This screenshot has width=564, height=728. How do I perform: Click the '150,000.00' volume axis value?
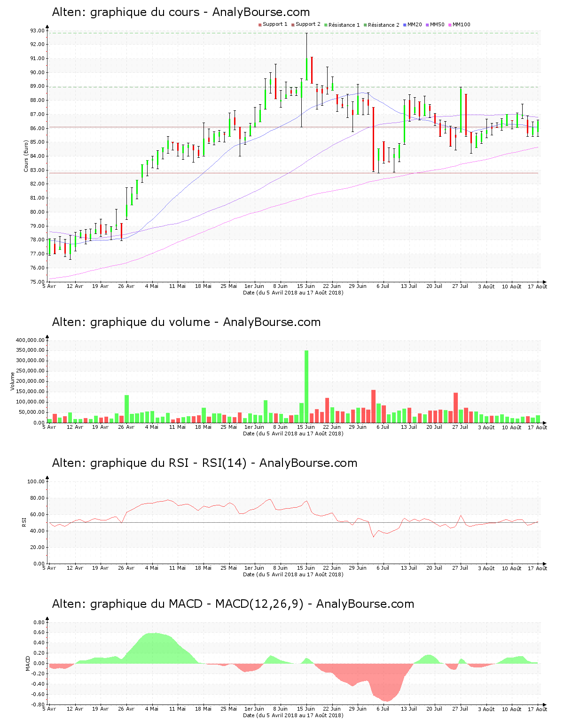(31, 392)
